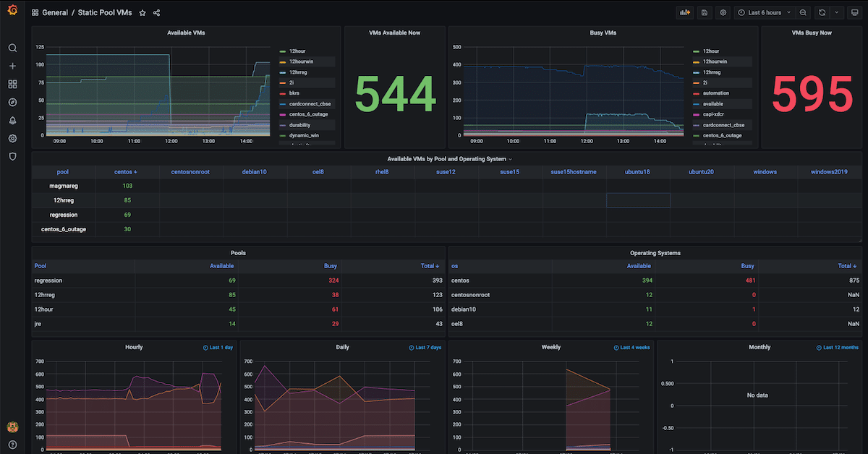Zoom out the time range
This screenshot has height=454, width=868.
coord(803,13)
